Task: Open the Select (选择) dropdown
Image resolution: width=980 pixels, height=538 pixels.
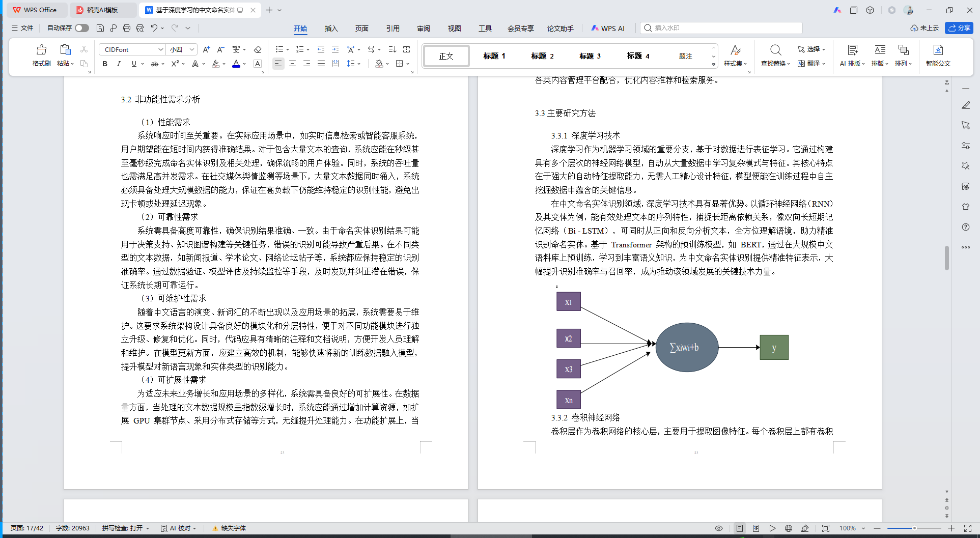Action: (811, 49)
